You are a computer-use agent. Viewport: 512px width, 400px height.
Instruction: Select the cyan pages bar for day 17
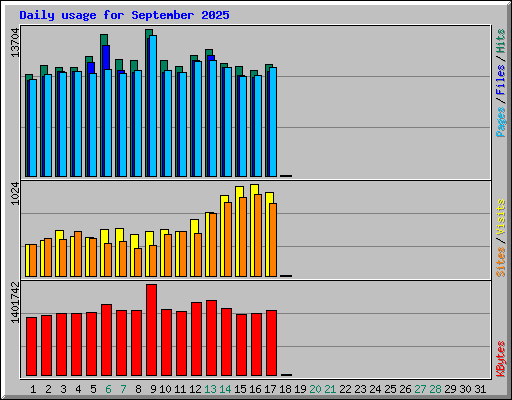point(273,122)
